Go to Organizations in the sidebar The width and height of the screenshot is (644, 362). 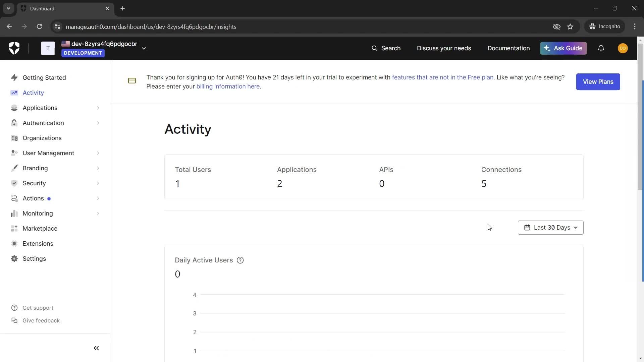point(42,138)
